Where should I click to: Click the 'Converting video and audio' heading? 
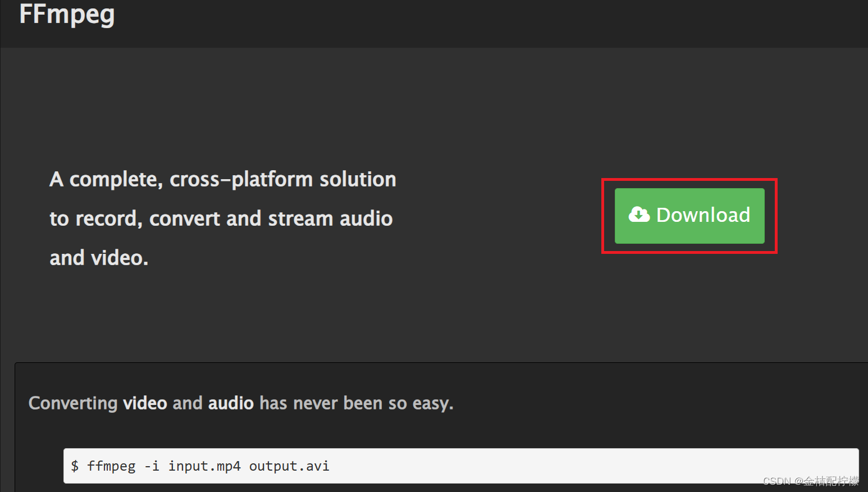click(x=241, y=403)
